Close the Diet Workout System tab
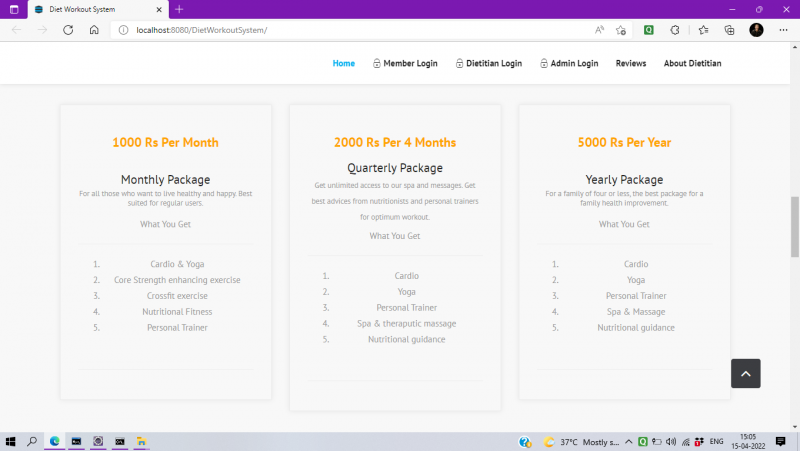This screenshot has height=451, width=800. [159, 9]
